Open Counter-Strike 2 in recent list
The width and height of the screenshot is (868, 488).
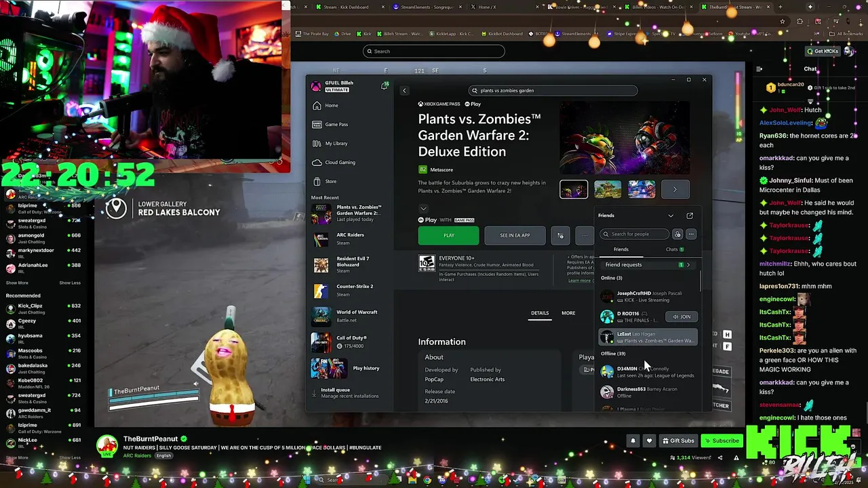(349, 290)
